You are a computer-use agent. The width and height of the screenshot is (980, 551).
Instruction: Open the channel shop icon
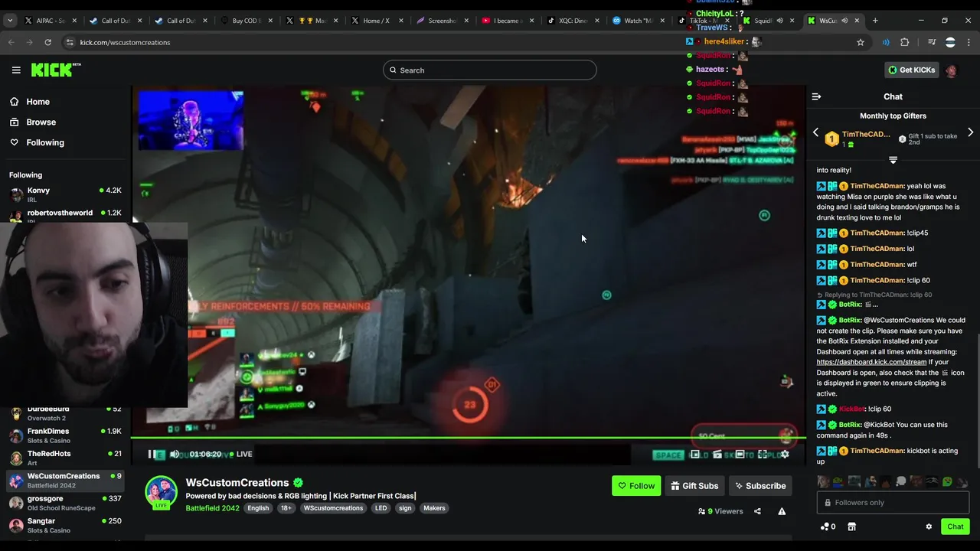pyautogui.click(x=851, y=527)
